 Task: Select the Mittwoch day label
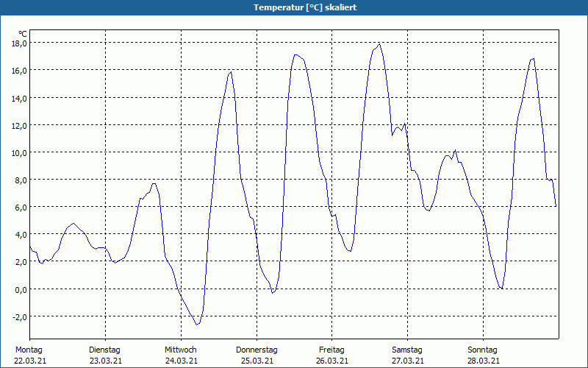(181, 350)
